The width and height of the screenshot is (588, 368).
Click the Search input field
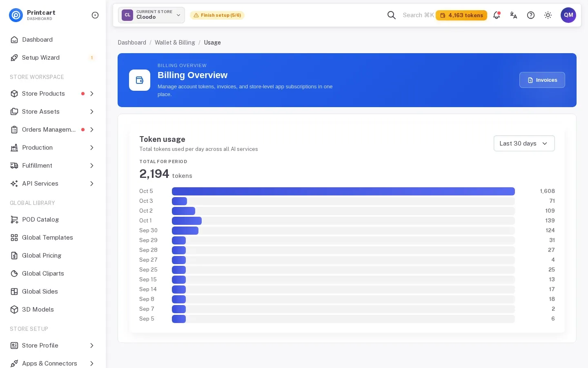pos(418,15)
